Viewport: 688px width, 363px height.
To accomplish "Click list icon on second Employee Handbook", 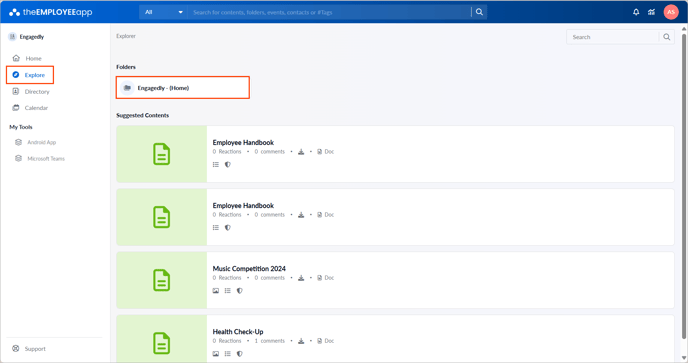I will click(216, 228).
